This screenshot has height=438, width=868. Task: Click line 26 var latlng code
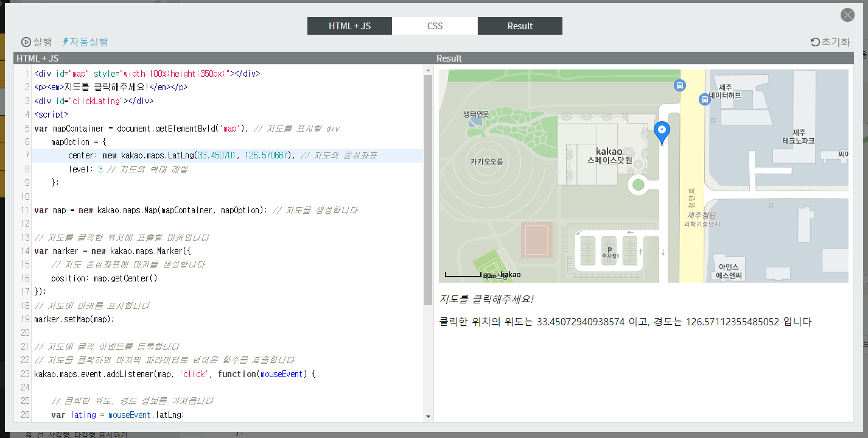pos(118,415)
